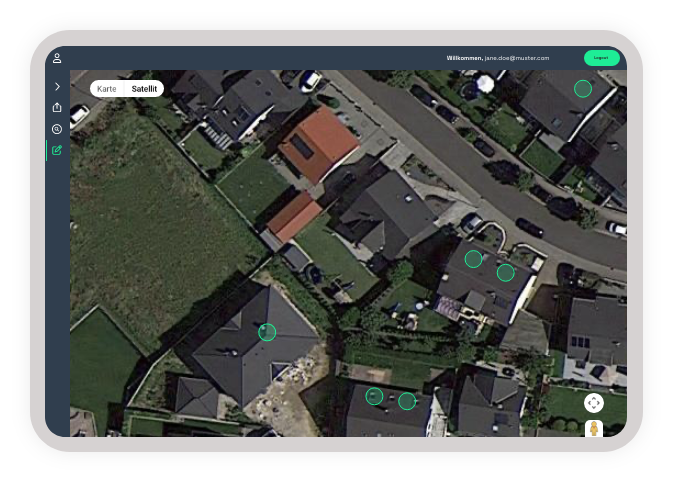Click the large orange tiled roof on the map
The height and width of the screenshot is (482, 673).
click(x=317, y=143)
